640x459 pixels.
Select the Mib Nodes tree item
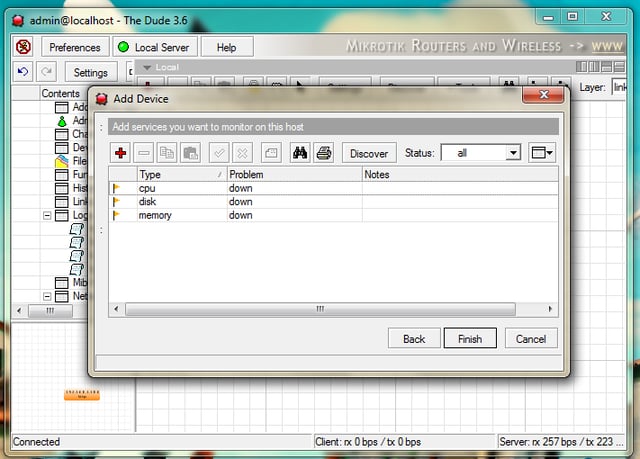[72, 282]
